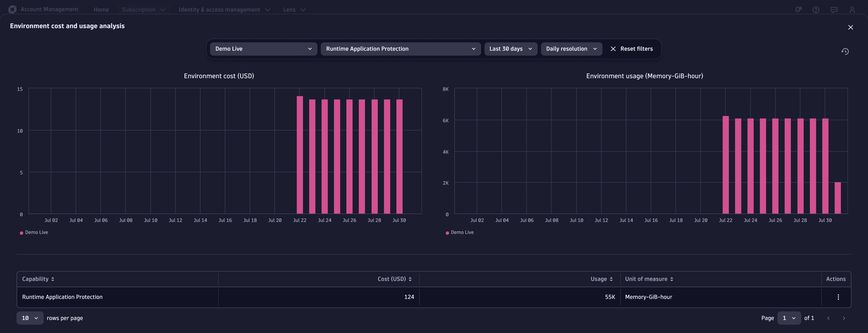Go to the Home menu item
The image size is (868, 333).
coord(101,10)
